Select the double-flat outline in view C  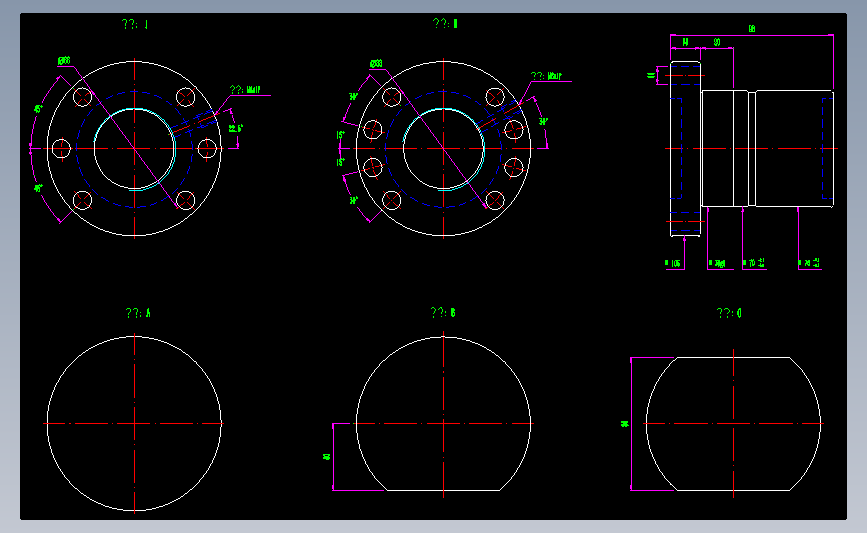pyautogui.click(x=733, y=424)
